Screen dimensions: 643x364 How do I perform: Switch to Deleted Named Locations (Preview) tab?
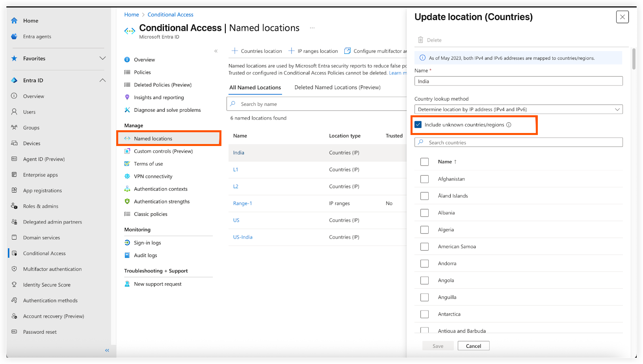click(x=337, y=87)
